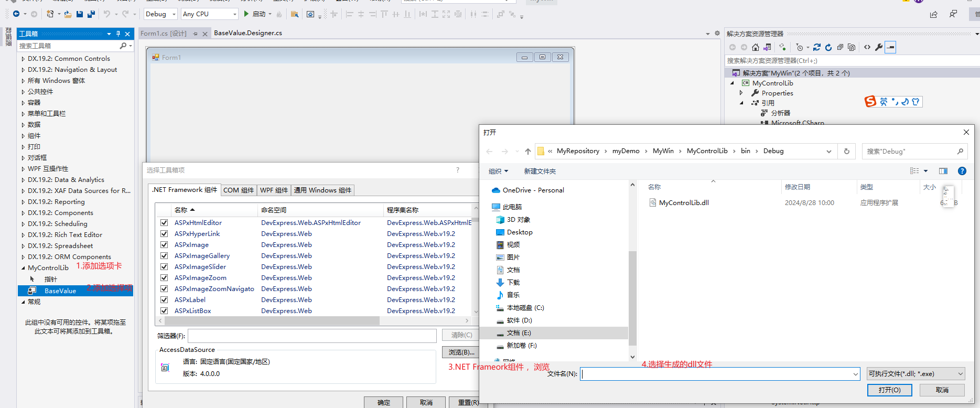
Task: Click the Sogou input method S icon
Action: pyautogui.click(x=870, y=101)
